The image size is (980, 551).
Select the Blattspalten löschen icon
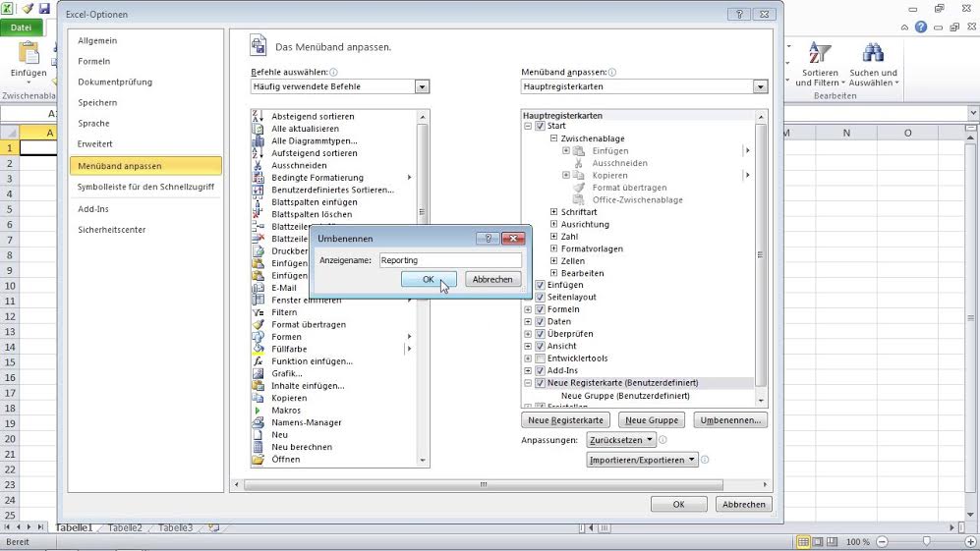tap(258, 214)
